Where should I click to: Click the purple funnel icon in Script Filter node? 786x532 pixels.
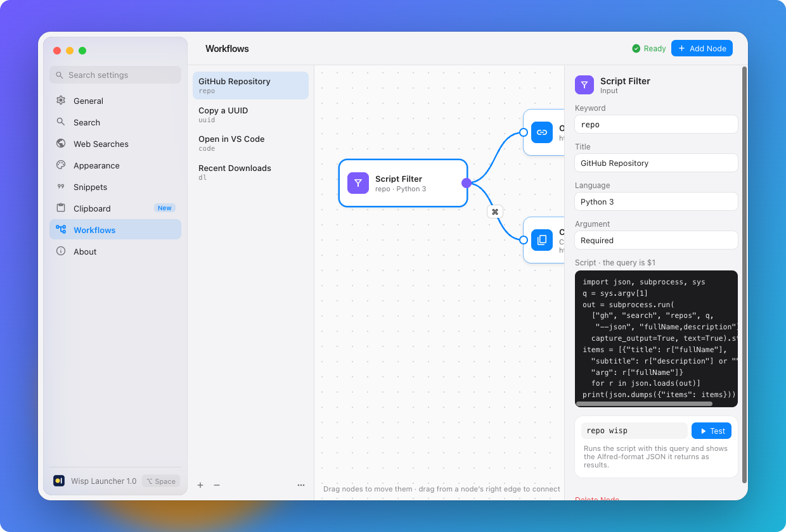point(358,183)
